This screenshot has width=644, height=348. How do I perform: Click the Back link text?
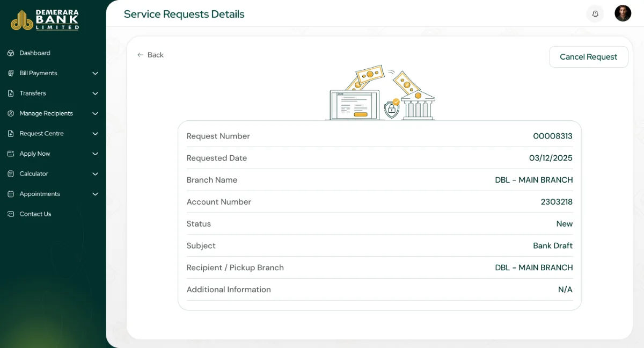point(156,55)
